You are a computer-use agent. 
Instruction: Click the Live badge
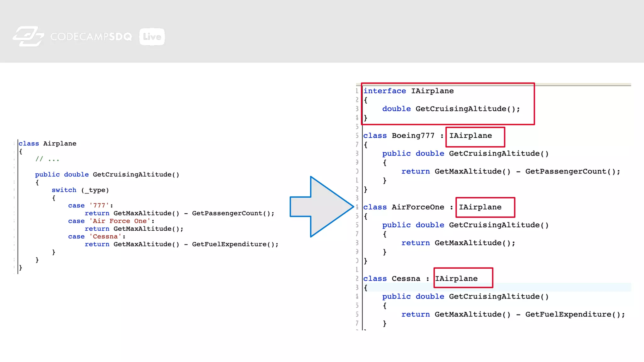coord(152,37)
